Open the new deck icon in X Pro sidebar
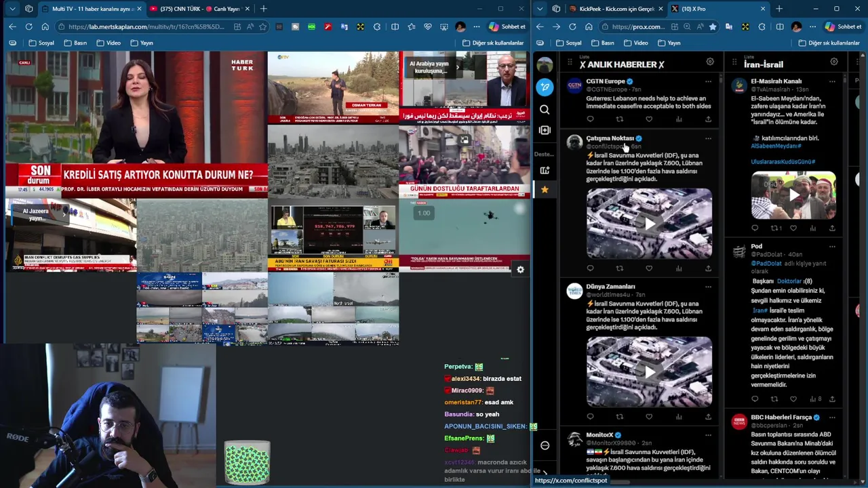This screenshot has height=488, width=868. pyautogui.click(x=545, y=171)
